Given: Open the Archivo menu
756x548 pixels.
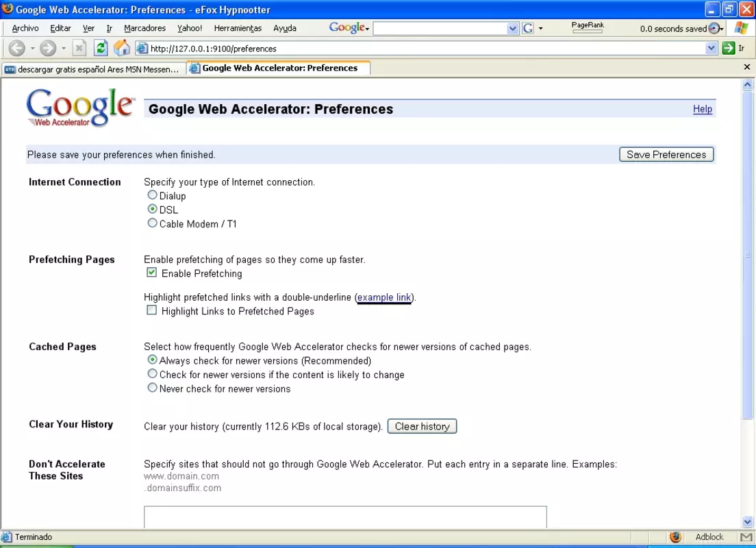Looking at the screenshot, I should 25,29.
